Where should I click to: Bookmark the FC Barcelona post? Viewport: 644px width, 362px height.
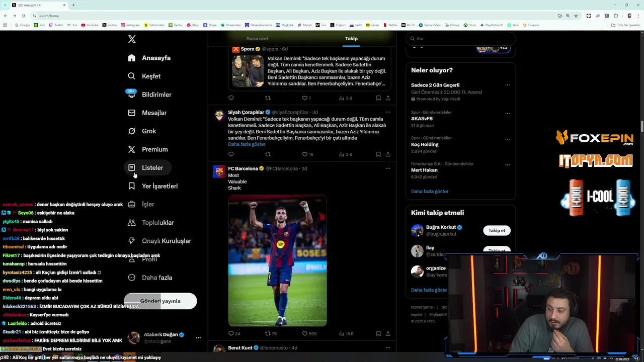[378, 333]
